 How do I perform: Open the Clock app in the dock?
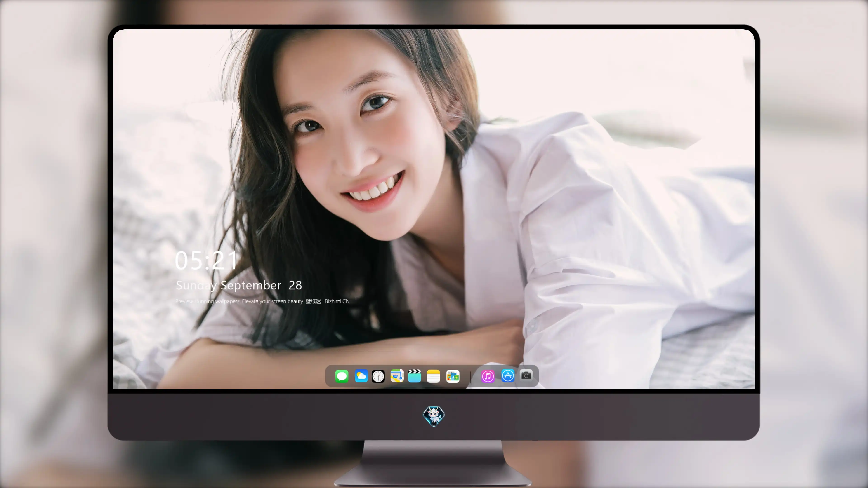[378, 376]
